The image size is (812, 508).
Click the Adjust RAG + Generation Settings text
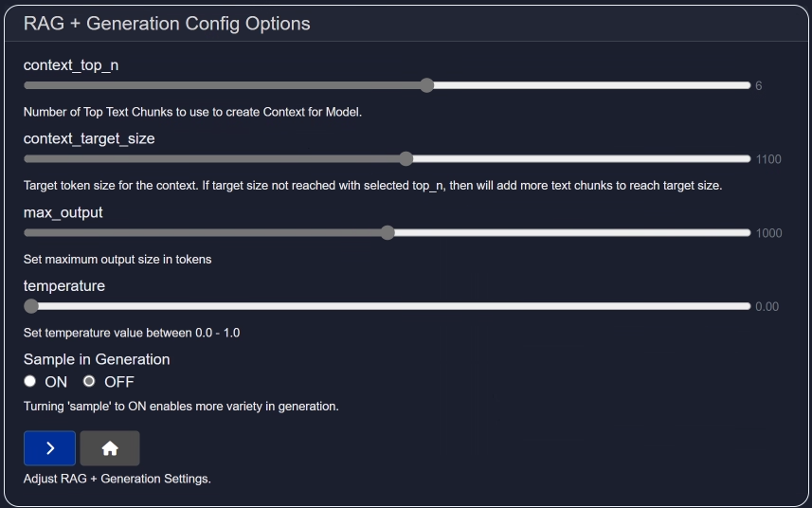click(x=117, y=479)
